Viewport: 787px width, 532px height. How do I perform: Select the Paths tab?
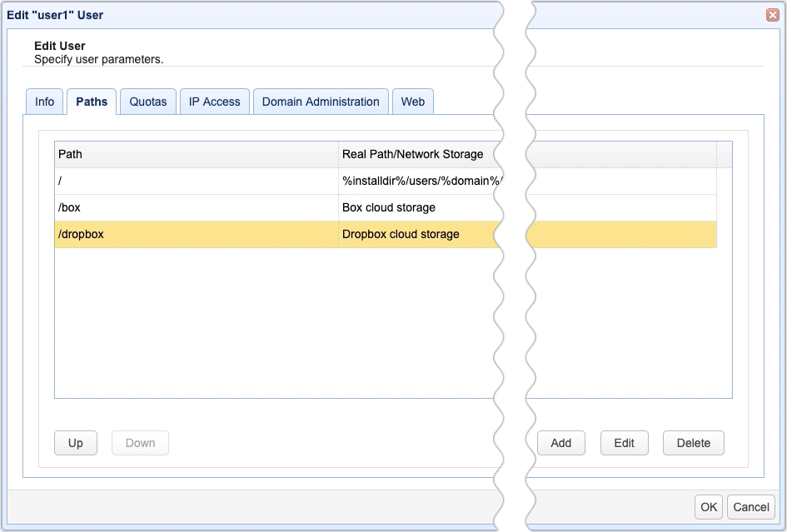[92, 101]
